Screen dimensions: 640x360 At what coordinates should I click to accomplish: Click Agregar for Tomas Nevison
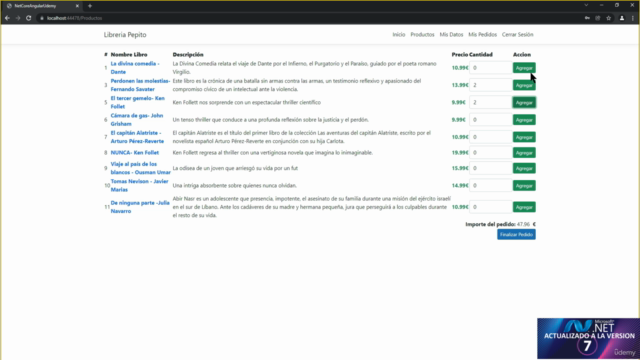tap(524, 185)
